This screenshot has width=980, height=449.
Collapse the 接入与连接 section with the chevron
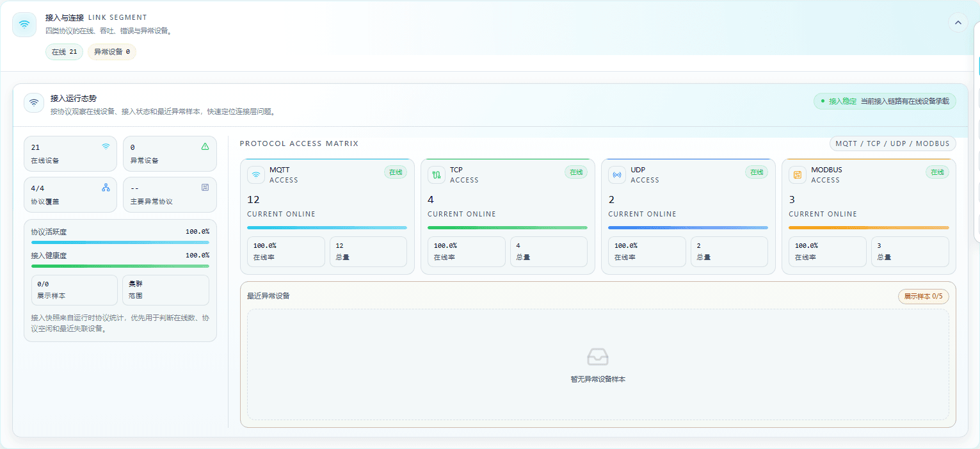coord(958,22)
